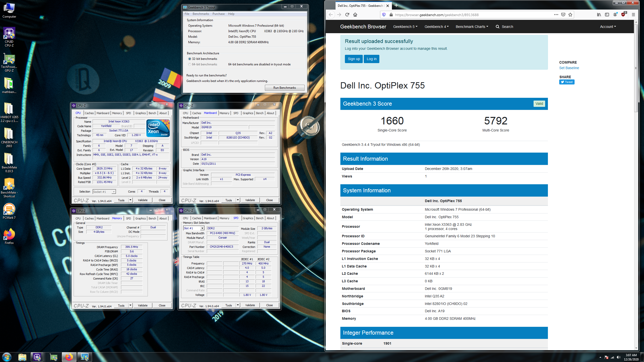644x362 pixels.
Task: Expand Tools arrow in CPU tab window
Action: tap(130, 200)
